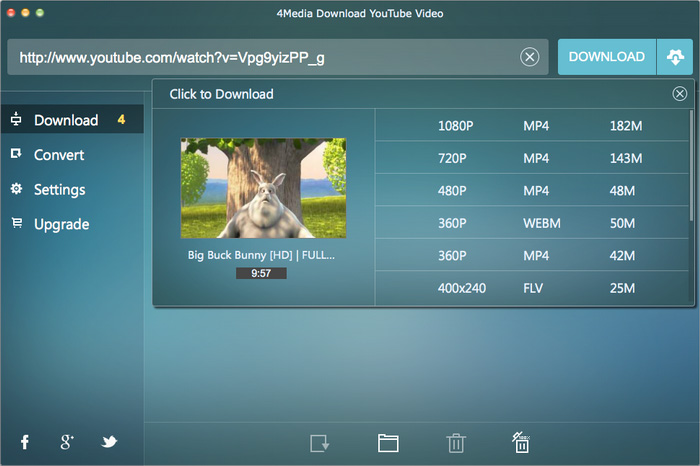The height and width of the screenshot is (466, 700).
Task: Click the trash delete icon
Action: coord(455,443)
